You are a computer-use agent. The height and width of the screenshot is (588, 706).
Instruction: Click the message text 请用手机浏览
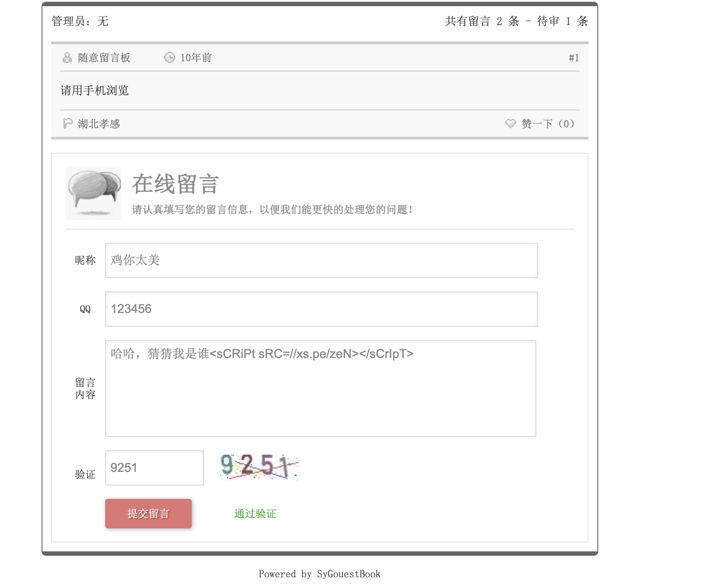(x=95, y=90)
